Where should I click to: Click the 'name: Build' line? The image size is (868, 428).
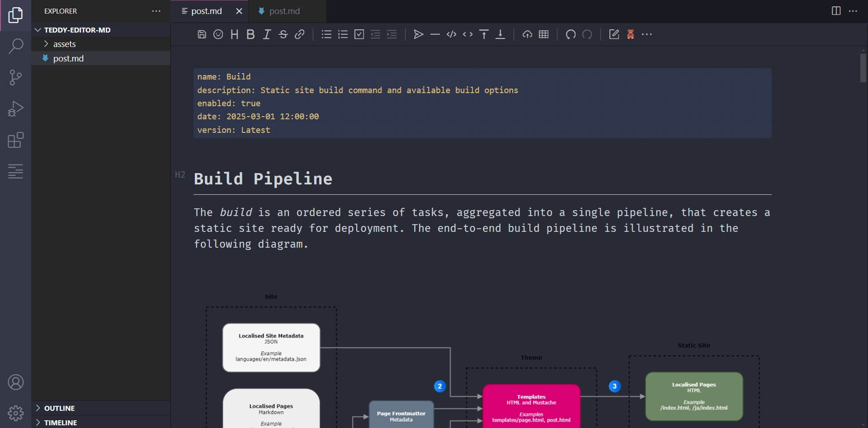(224, 77)
